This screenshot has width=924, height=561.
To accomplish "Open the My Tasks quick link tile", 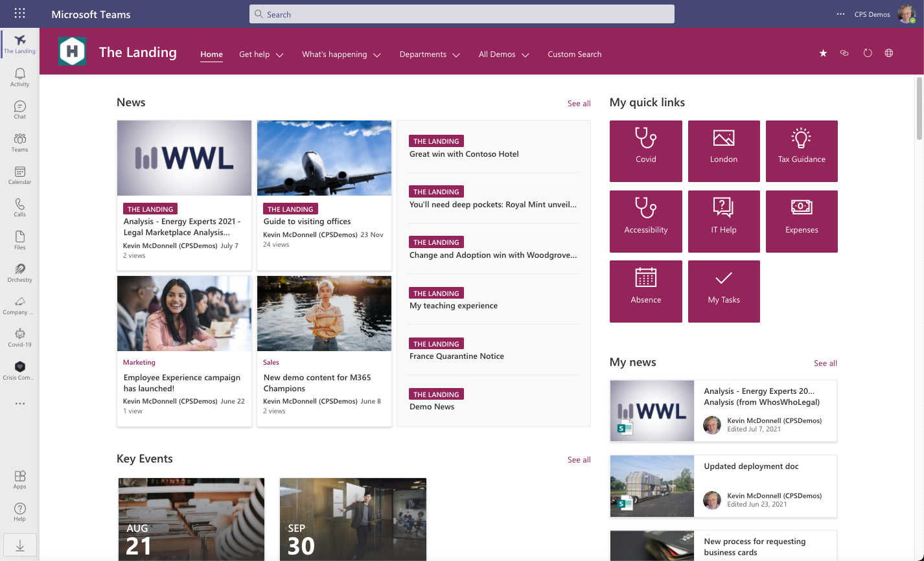I will 724,292.
